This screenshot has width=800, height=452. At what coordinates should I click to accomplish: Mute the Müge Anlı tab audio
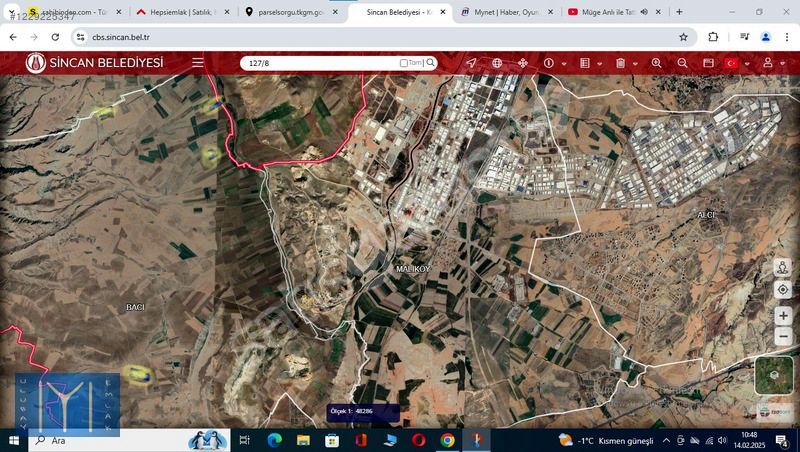[644, 12]
